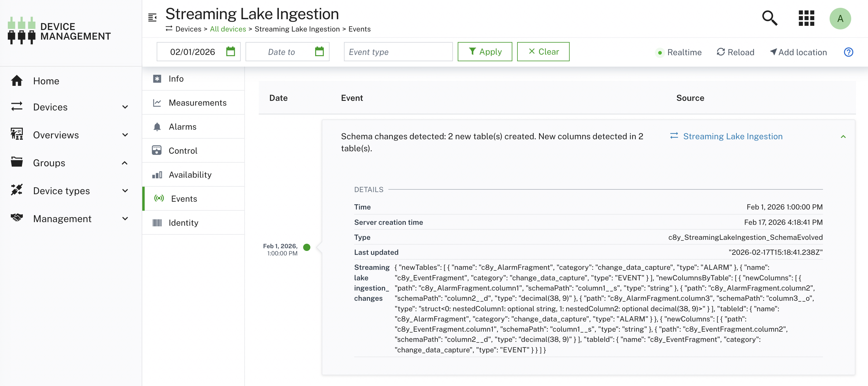This screenshot has height=386, width=868.
Task: Click the Events broadcast icon
Action: 159,198
